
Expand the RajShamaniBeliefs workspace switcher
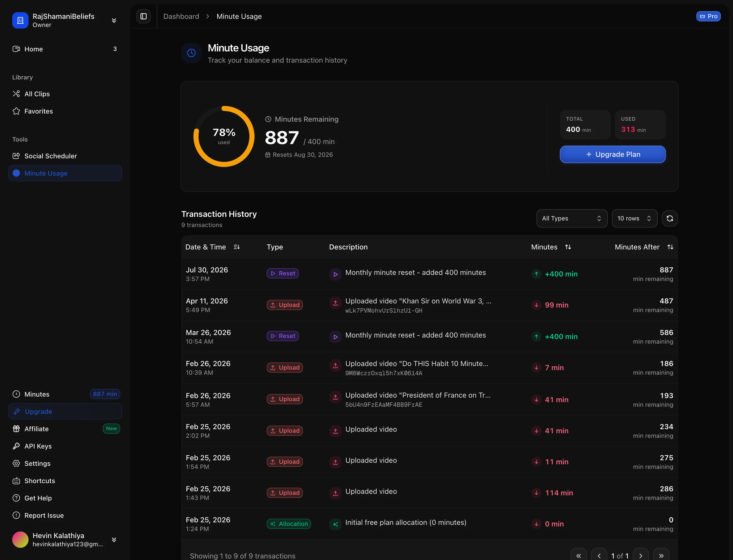pyautogui.click(x=114, y=20)
